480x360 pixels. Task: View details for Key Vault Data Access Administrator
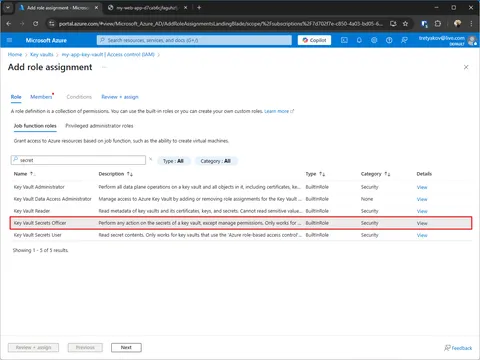click(x=422, y=199)
